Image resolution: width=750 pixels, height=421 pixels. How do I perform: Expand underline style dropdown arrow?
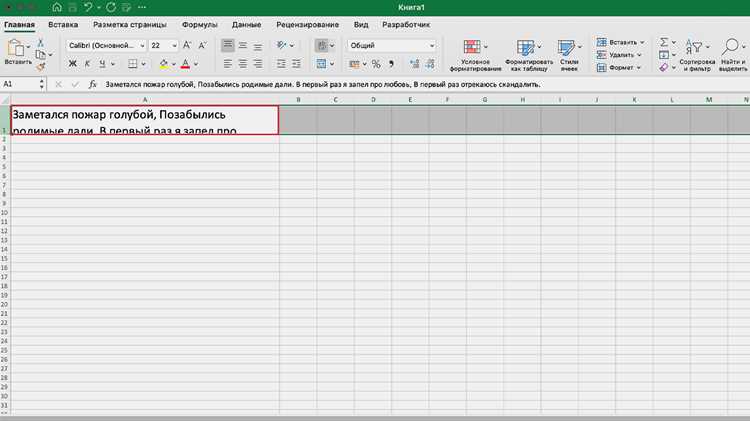pos(113,64)
